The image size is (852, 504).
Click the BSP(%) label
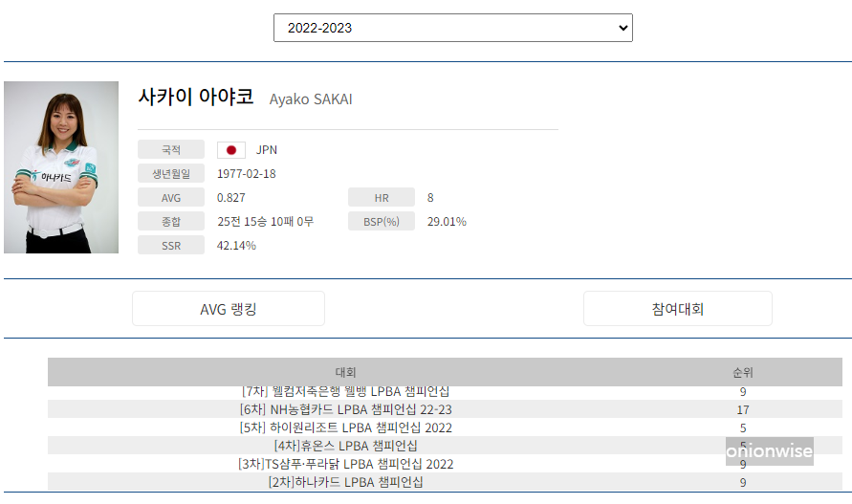pyautogui.click(x=382, y=221)
